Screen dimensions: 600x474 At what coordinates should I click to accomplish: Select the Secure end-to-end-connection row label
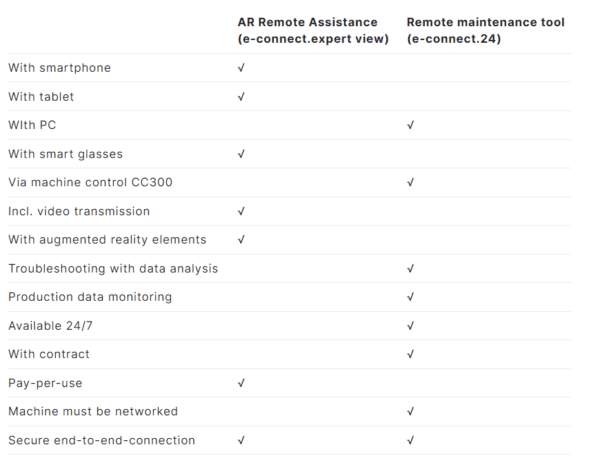(102, 440)
